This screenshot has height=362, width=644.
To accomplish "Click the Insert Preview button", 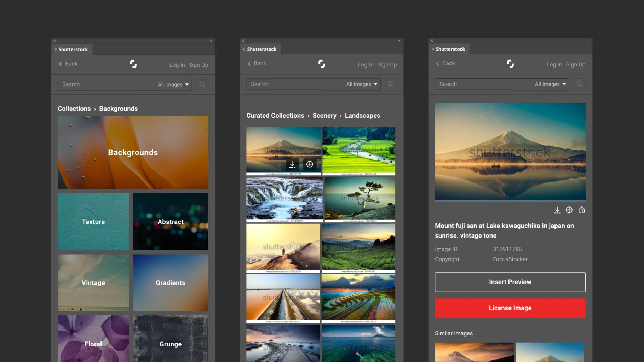I will [x=510, y=282].
